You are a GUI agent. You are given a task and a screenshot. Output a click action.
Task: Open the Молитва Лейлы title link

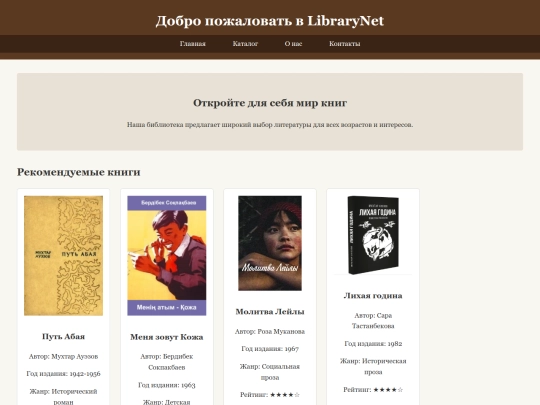coord(270,312)
